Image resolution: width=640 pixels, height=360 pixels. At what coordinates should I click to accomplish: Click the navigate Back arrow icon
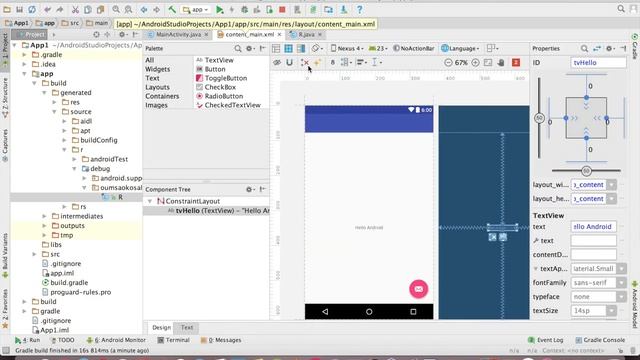[x=144, y=9]
